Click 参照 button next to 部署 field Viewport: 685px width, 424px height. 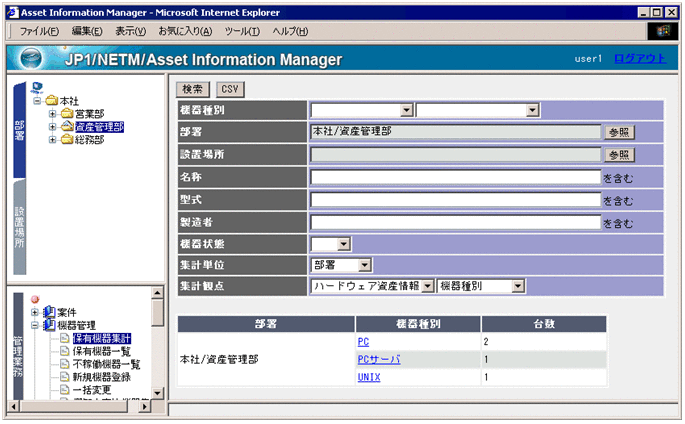(619, 132)
